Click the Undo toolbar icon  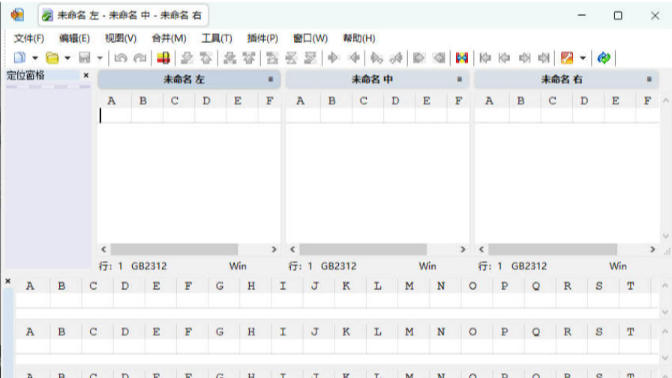click(120, 57)
